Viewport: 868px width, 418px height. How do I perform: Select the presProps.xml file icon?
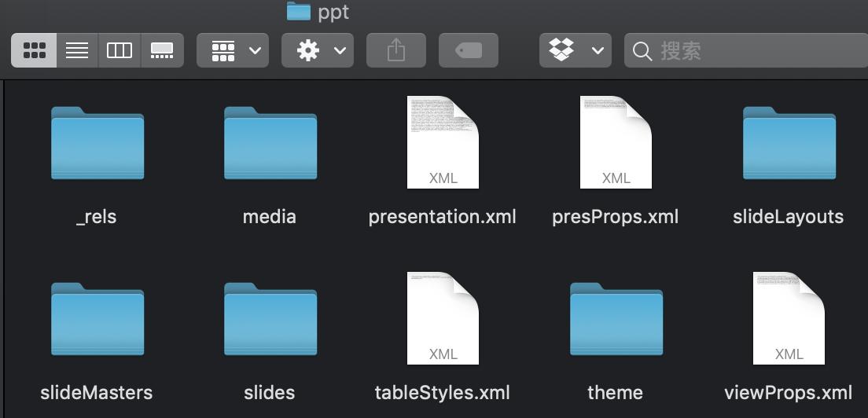[616, 142]
